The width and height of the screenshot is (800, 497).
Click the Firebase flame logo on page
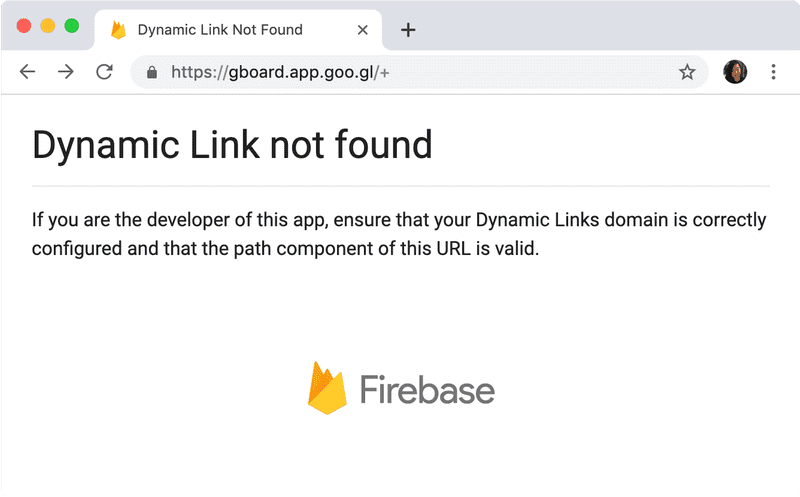tap(326, 388)
